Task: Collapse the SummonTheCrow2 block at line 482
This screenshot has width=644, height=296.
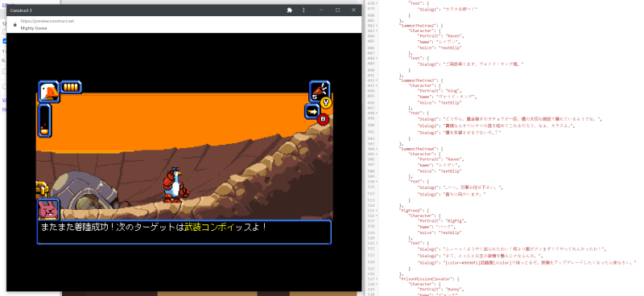Action: [x=377, y=31]
